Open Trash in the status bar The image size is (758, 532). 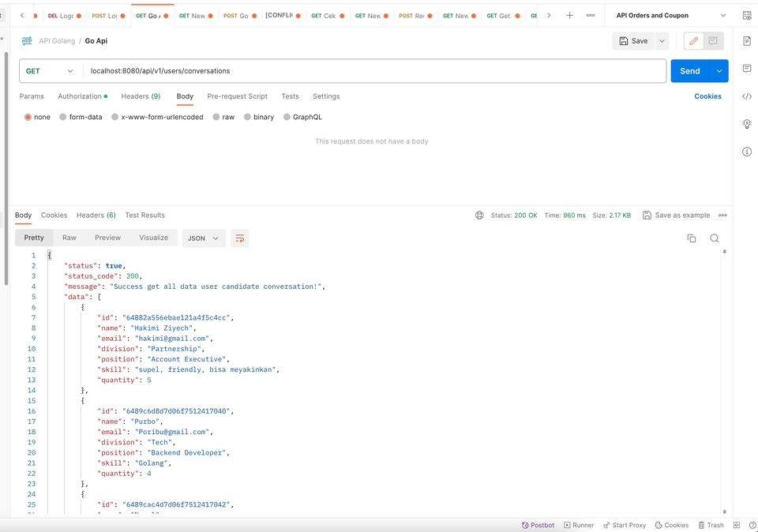711,525
